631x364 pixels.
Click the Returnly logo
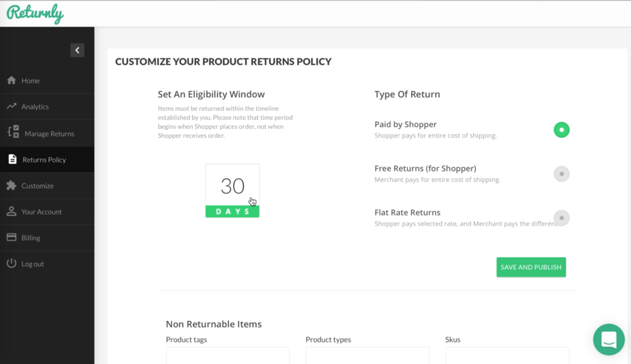[35, 14]
